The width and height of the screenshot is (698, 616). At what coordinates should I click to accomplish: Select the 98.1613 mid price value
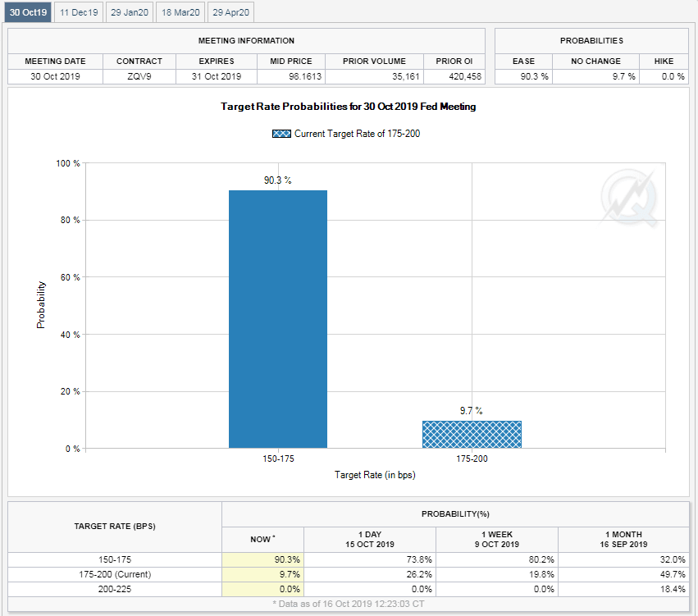[290, 76]
